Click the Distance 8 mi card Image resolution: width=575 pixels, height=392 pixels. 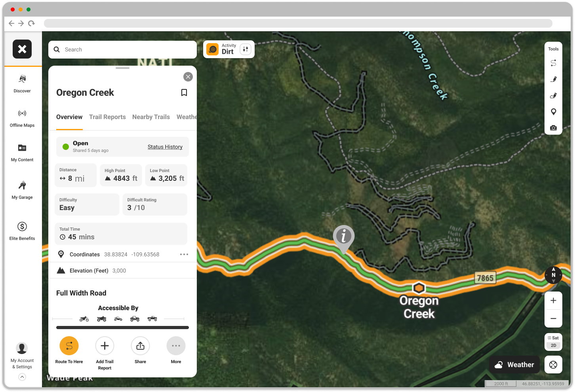pos(76,175)
